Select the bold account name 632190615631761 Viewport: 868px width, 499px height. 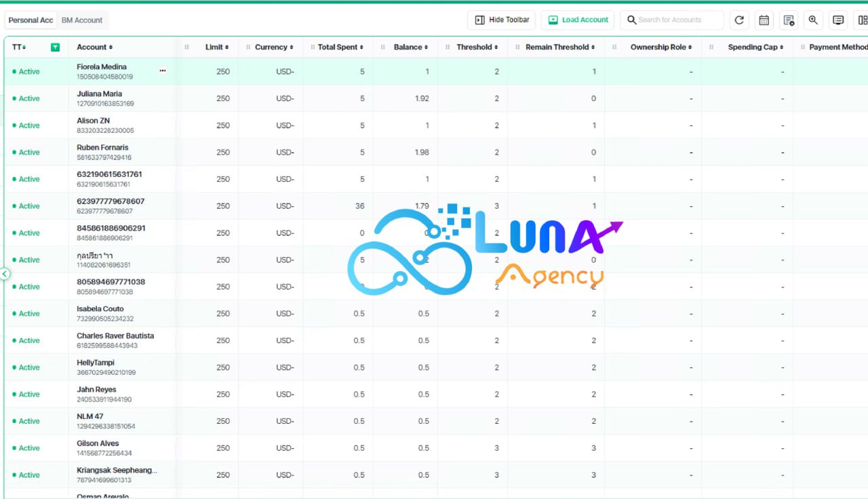109,174
